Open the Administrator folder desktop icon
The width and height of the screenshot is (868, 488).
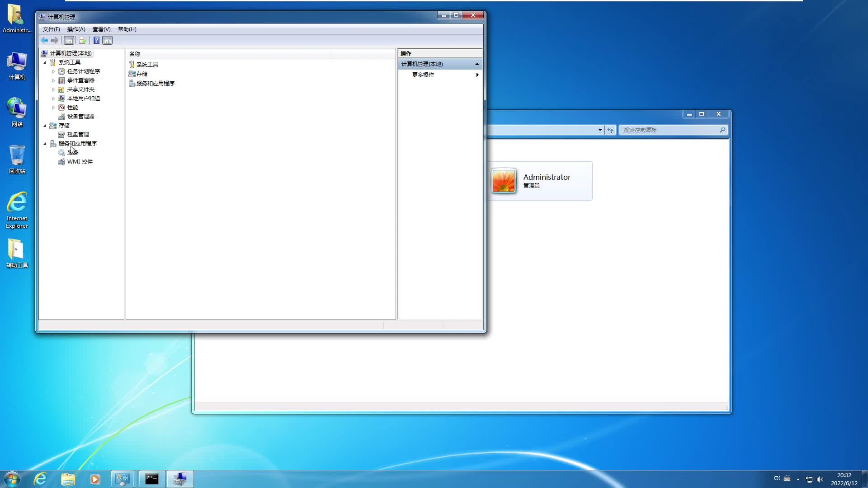(x=17, y=19)
